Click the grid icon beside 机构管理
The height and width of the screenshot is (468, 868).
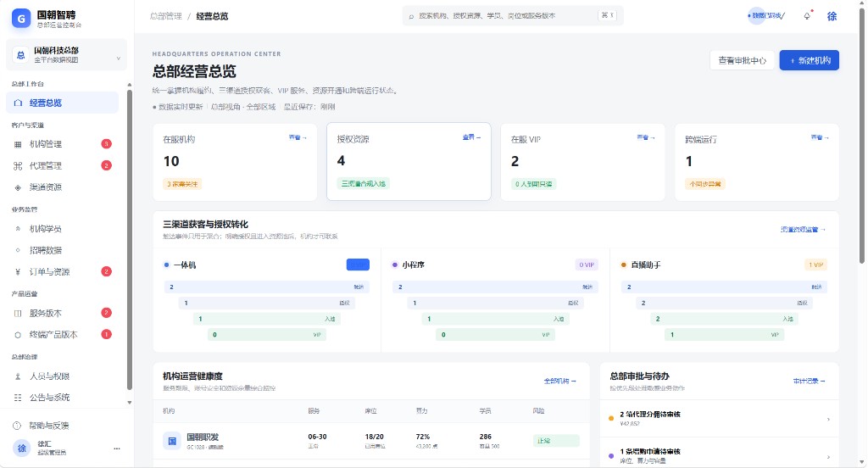(x=18, y=144)
